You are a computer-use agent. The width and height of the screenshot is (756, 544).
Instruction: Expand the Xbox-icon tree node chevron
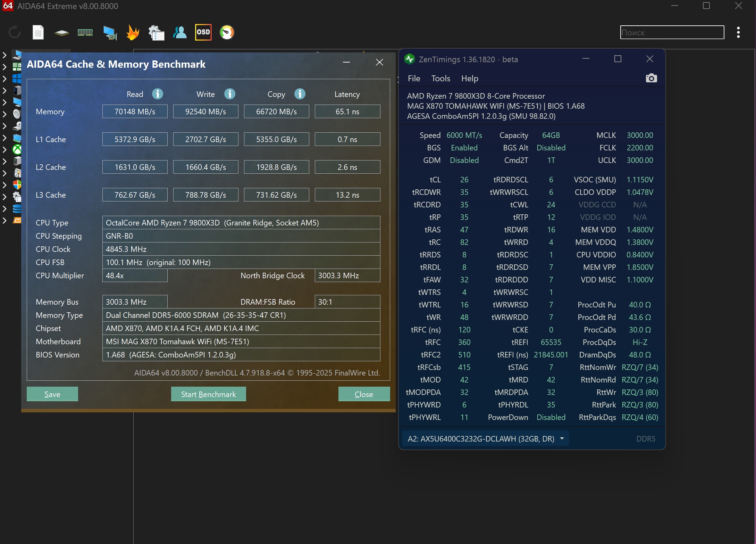tap(5, 150)
